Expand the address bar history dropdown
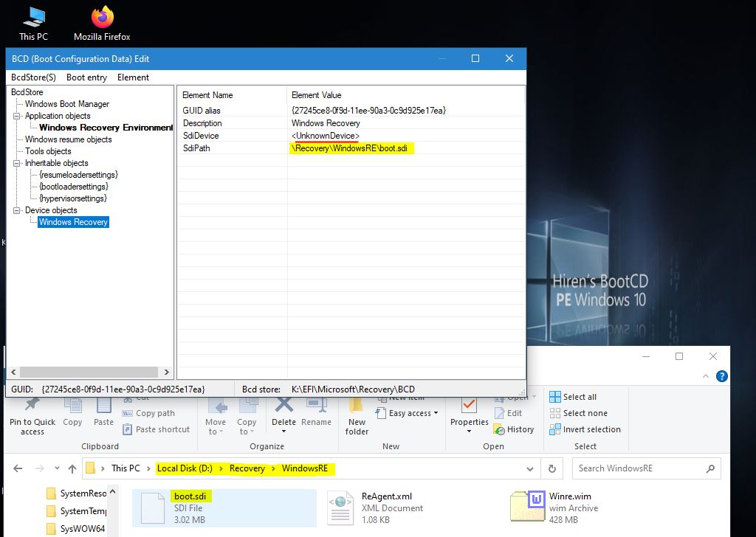 [530, 468]
